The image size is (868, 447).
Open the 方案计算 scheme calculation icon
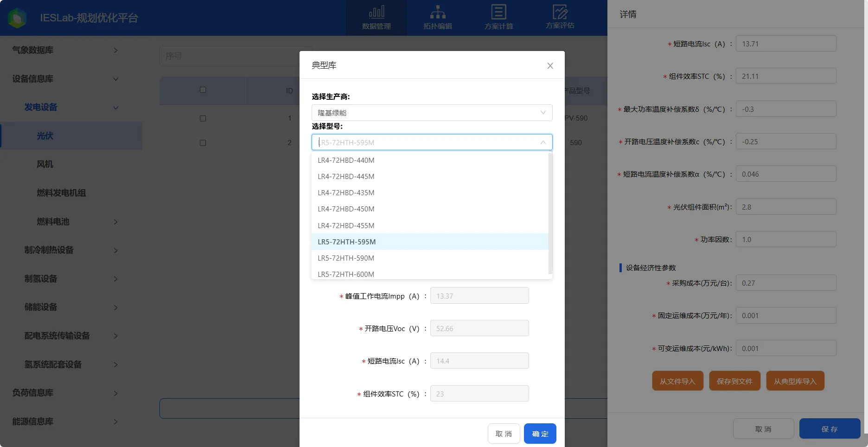(x=499, y=18)
